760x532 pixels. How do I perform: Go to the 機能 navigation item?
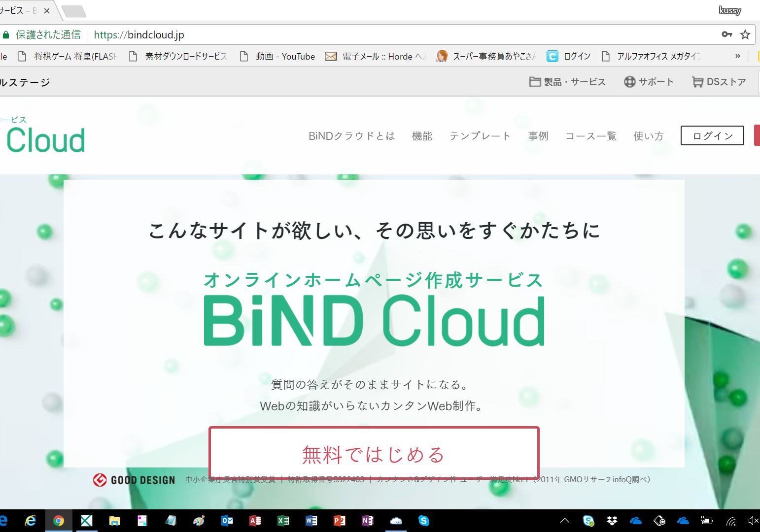[422, 136]
